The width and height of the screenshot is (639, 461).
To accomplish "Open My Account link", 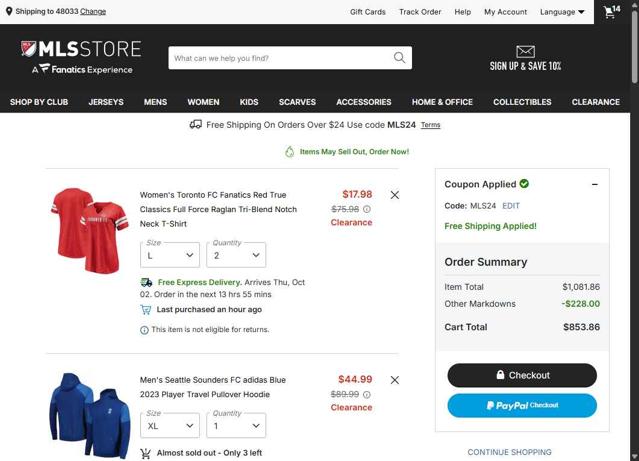I will pyautogui.click(x=505, y=12).
